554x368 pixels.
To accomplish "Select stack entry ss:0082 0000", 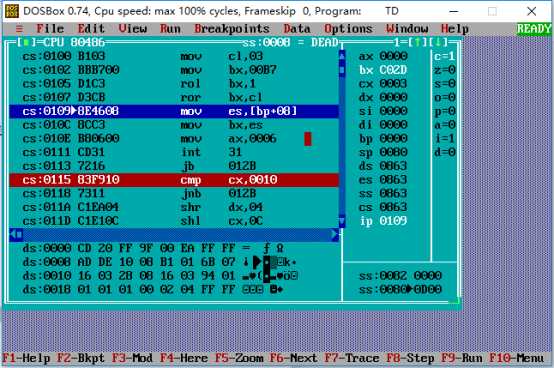I will tap(400, 276).
